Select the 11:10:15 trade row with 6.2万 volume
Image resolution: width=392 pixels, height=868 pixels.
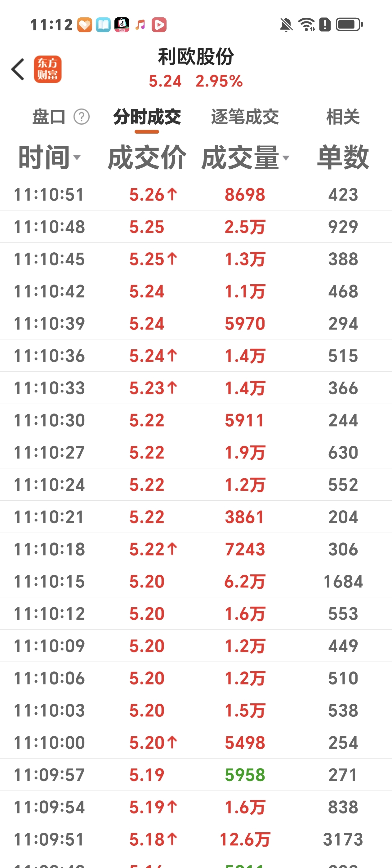pos(196,581)
